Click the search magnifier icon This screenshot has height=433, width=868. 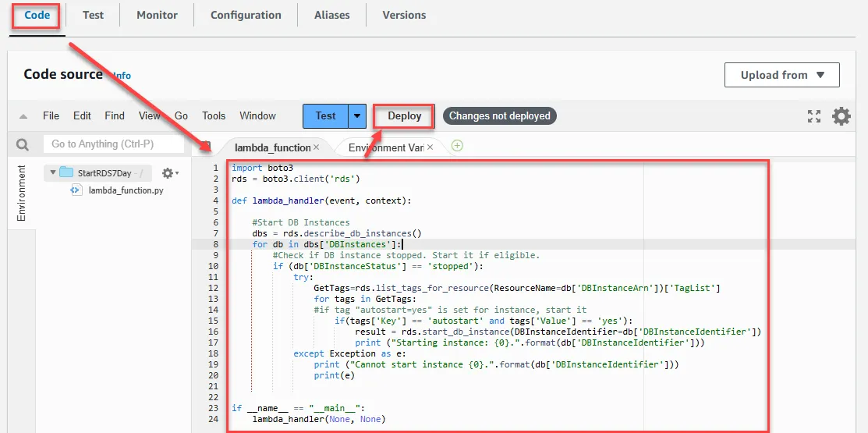(22, 144)
